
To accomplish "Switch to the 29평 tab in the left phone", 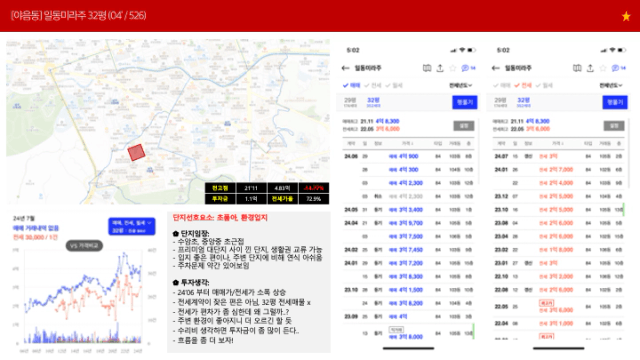I will (350, 102).
